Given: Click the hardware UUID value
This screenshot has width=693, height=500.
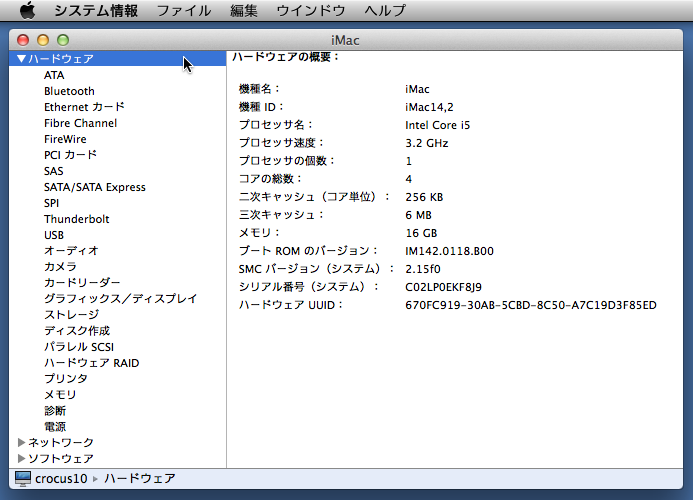Looking at the screenshot, I should 531,305.
